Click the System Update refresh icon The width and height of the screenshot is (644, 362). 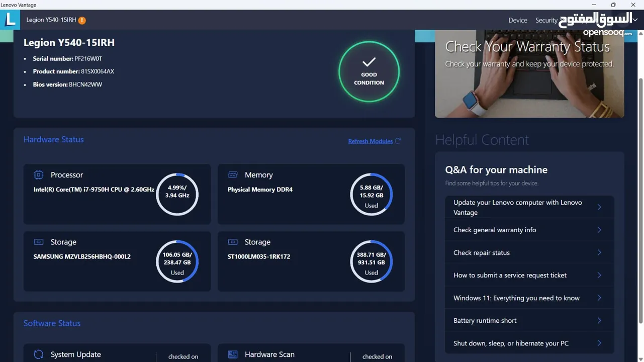tap(38, 354)
